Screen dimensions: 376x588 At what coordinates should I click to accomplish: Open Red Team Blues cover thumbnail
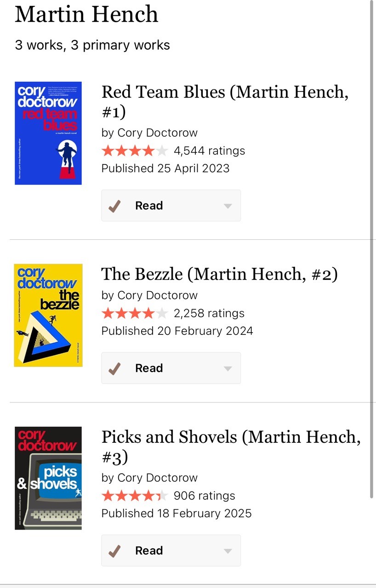point(48,133)
